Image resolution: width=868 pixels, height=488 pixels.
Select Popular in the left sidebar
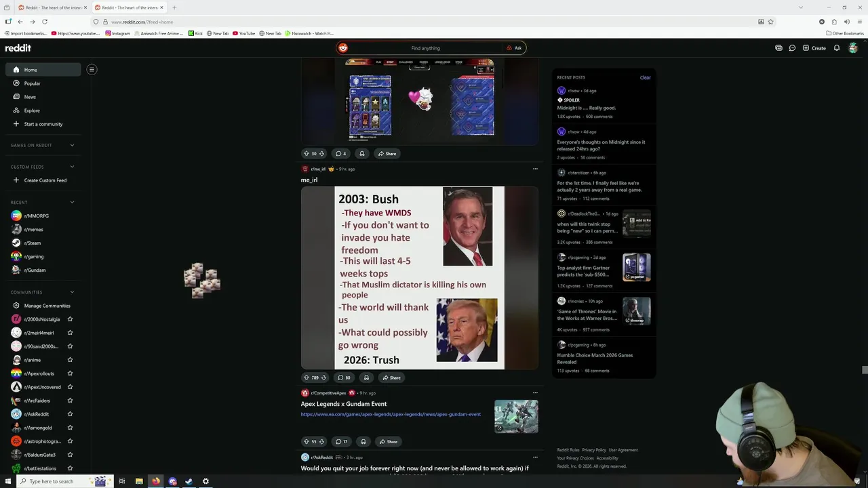tap(43, 83)
